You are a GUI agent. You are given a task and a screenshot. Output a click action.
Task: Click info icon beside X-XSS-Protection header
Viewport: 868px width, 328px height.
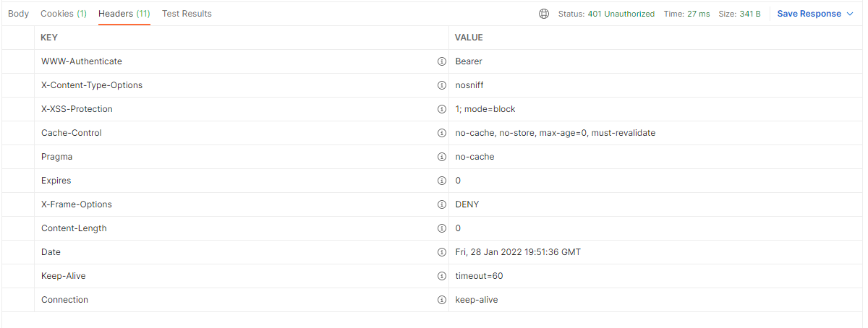441,109
